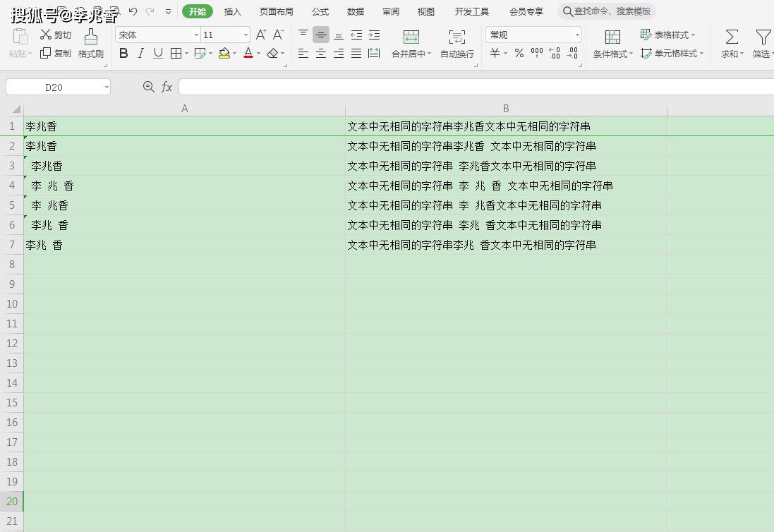Image resolution: width=774 pixels, height=532 pixels.
Task: Apply percent % style
Action: (x=519, y=53)
